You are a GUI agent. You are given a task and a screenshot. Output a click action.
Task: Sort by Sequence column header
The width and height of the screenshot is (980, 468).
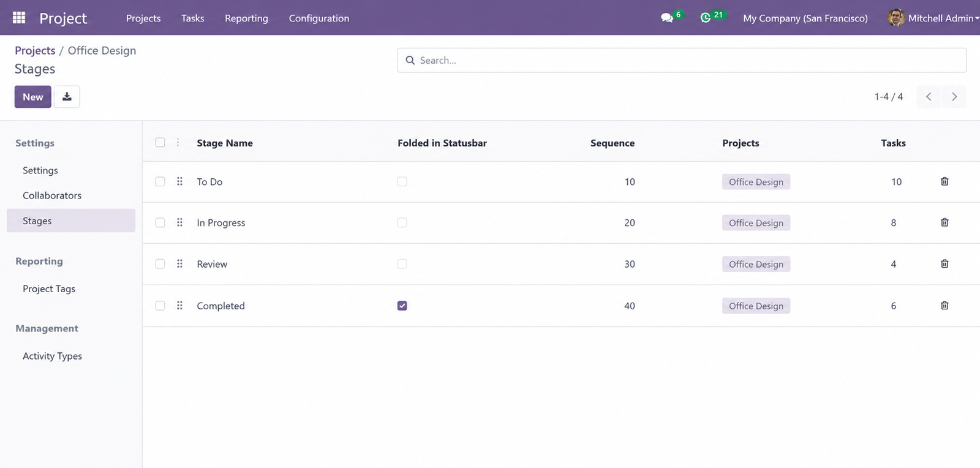pos(612,143)
